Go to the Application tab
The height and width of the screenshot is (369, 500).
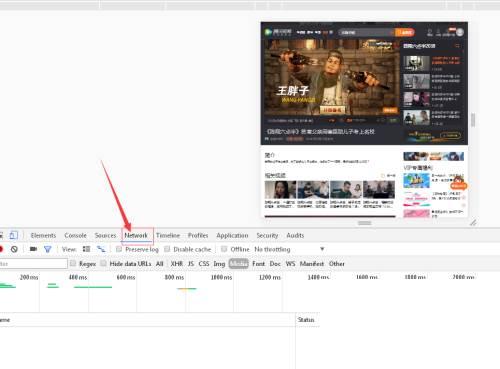click(232, 235)
